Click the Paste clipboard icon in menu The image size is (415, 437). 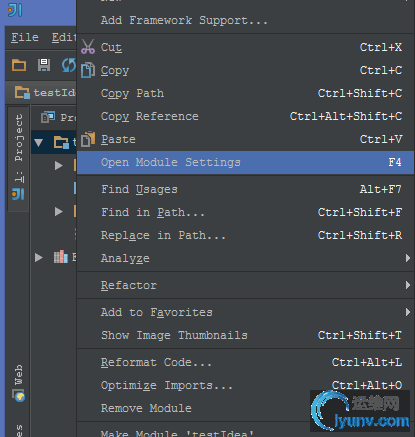[88, 139]
